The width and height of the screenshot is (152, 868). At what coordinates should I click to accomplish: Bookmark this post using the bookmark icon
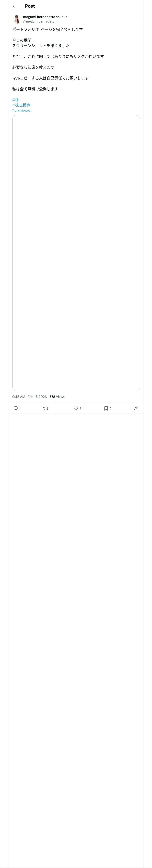(x=106, y=408)
